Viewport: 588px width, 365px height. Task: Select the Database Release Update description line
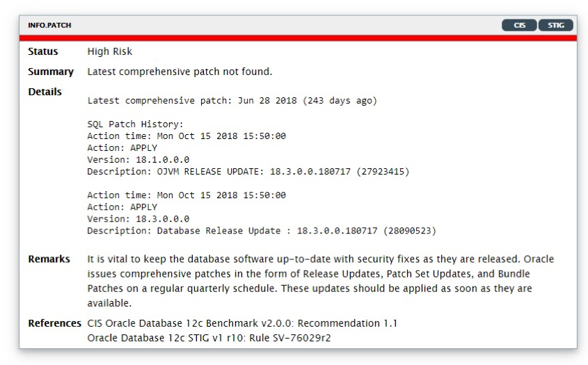click(x=262, y=231)
